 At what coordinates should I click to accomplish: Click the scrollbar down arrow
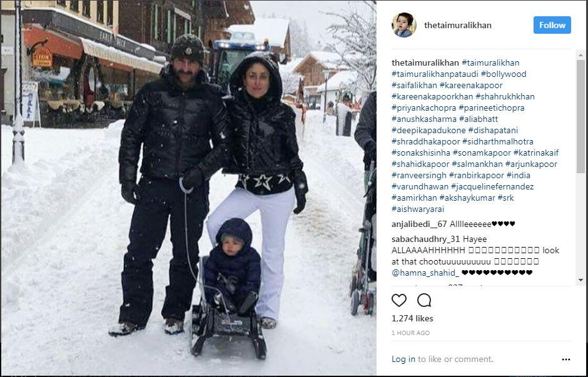point(580,280)
